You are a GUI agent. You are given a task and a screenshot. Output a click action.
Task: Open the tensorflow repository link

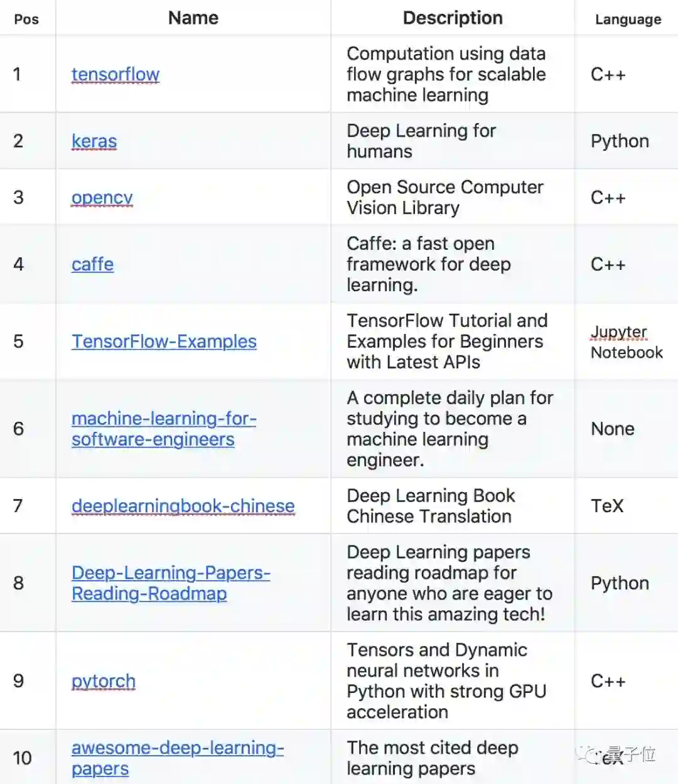116,74
